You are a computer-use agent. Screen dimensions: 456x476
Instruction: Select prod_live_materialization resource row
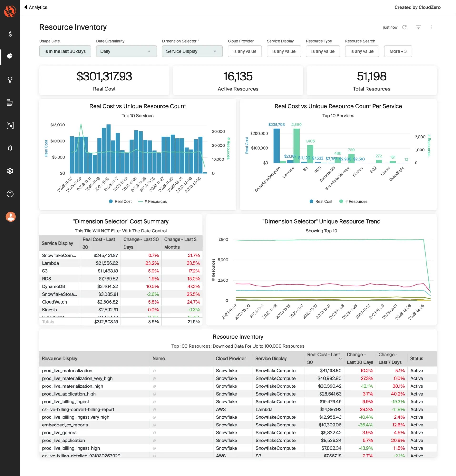click(238, 371)
